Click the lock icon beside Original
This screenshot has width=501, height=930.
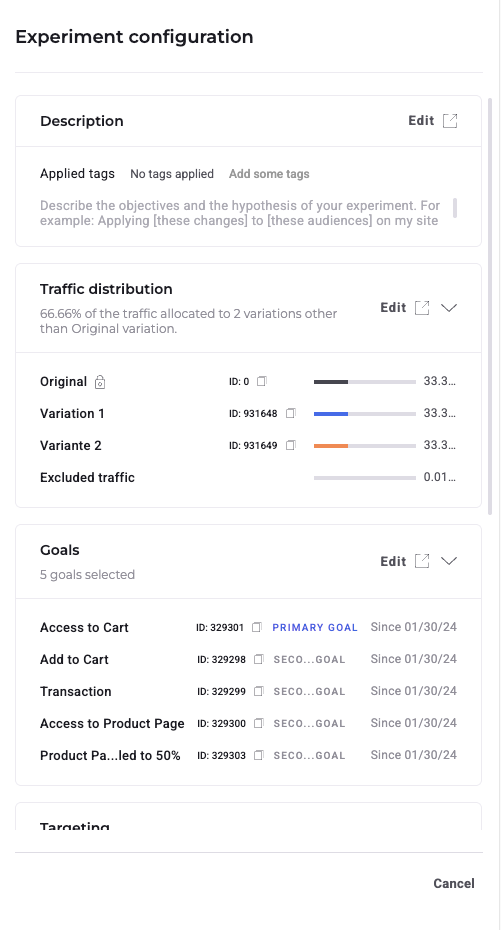coord(100,382)
